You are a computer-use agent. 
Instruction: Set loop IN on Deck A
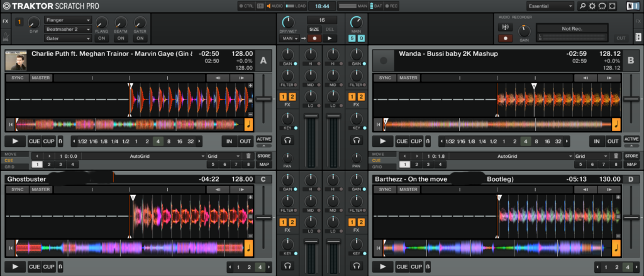point(229,141)
